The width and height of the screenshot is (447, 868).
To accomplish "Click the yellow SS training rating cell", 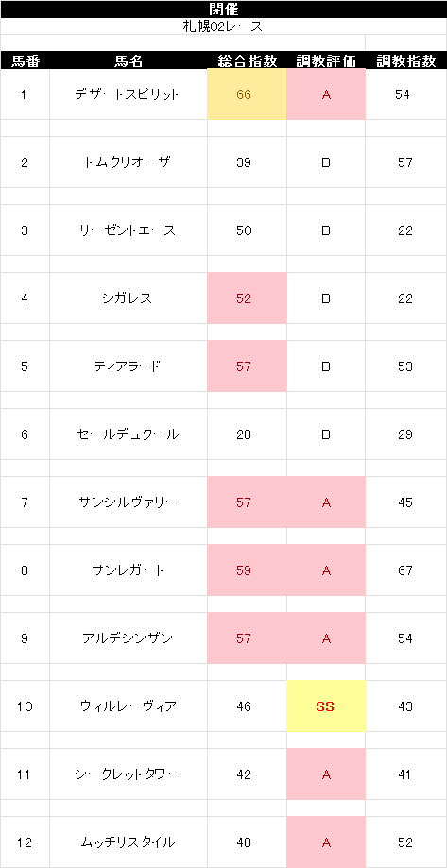I will (x=326, y=706).
